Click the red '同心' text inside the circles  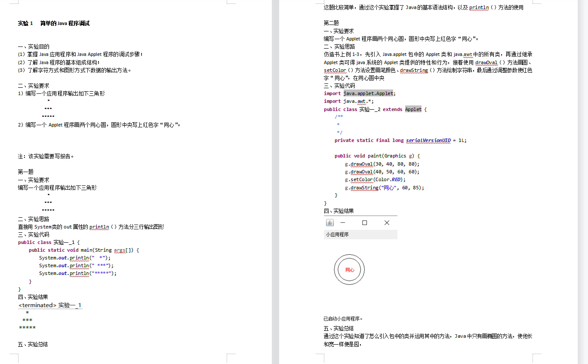(x=350, y=270)
